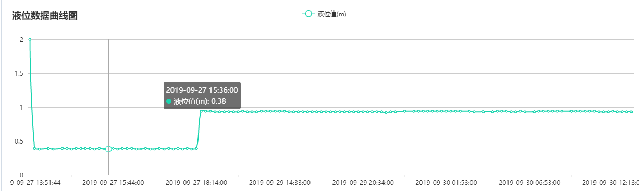Select the x-axis label 2019-09-29 14:33:00
Image resolution: width=644 pixels, height=191 pixels.
coord(280,183)
